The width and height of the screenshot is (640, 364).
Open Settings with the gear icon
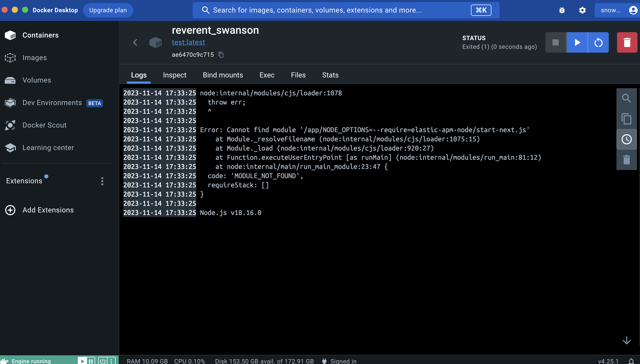tap(582, 10)
